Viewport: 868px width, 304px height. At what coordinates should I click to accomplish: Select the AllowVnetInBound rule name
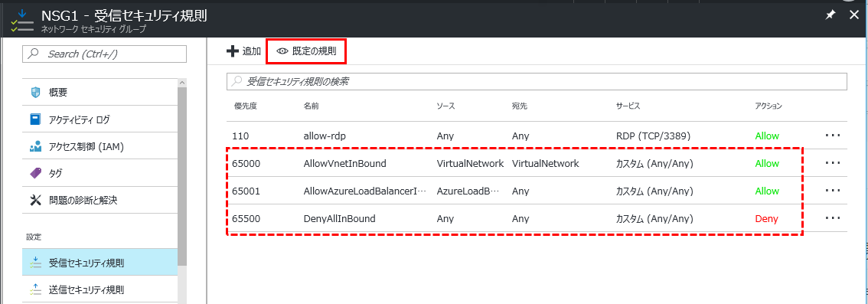345,164
